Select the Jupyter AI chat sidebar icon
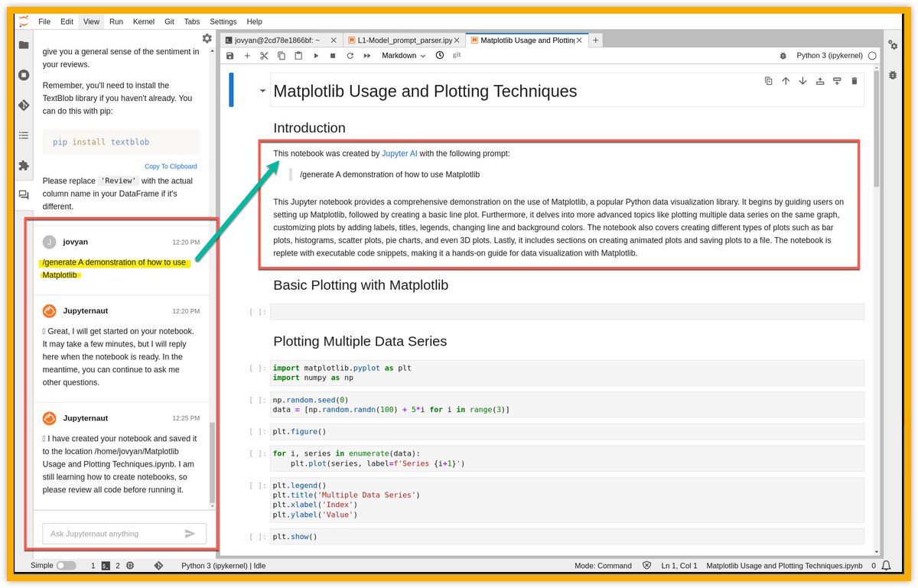The width and height of the screenshot is (918, 588). click(x=24, y=195)
